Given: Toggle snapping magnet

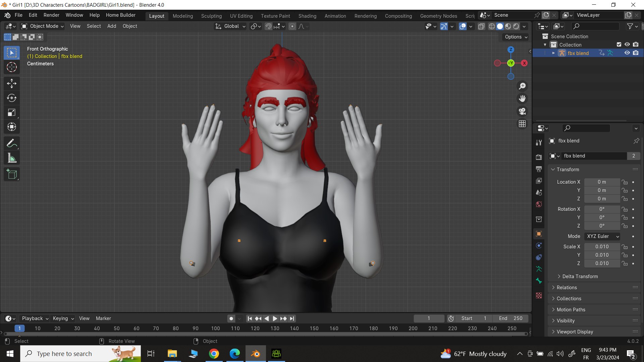Looking at the screenshot, I should point(268,26).
